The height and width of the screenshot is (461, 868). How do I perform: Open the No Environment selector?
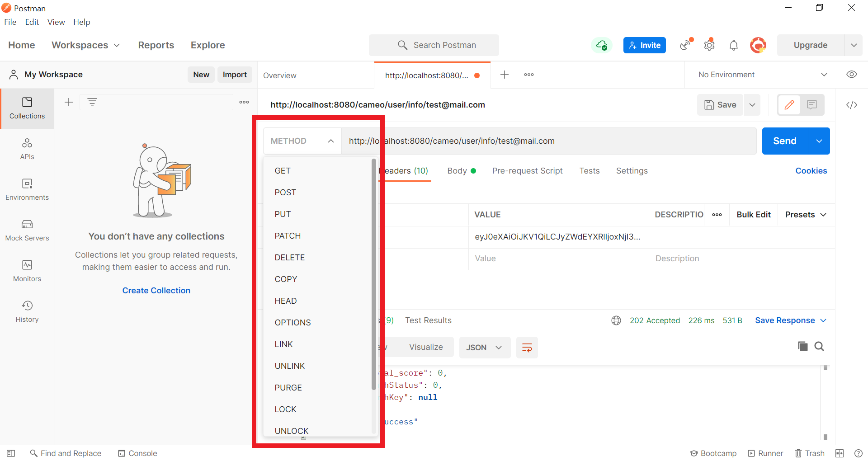click(763, 75)
